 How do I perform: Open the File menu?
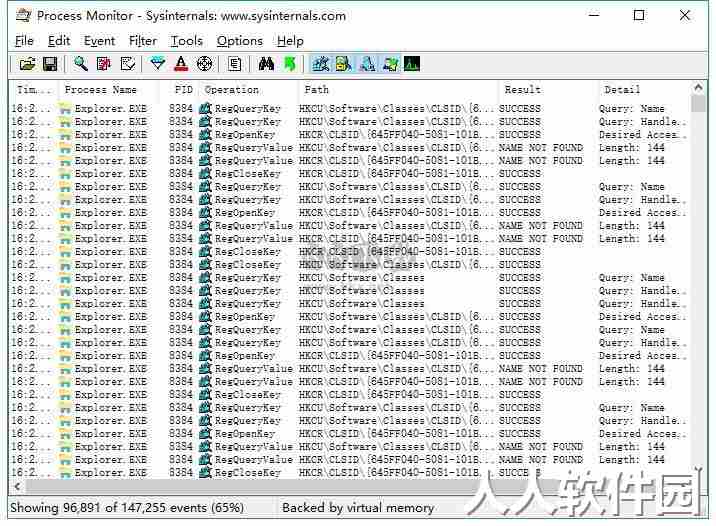[x=24, y=41]
